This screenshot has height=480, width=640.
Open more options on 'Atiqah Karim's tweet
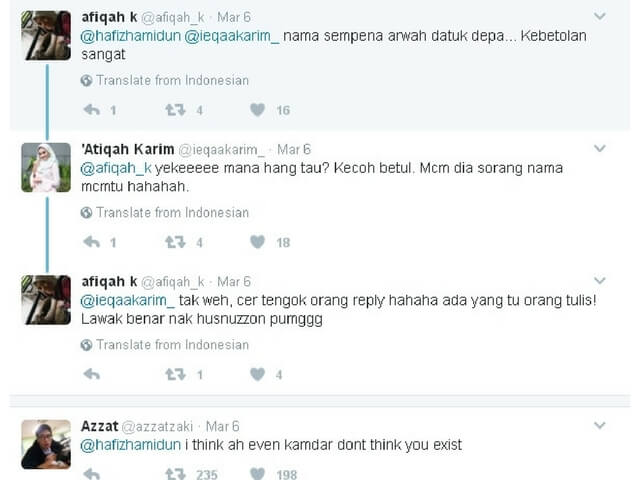(600, 149)
